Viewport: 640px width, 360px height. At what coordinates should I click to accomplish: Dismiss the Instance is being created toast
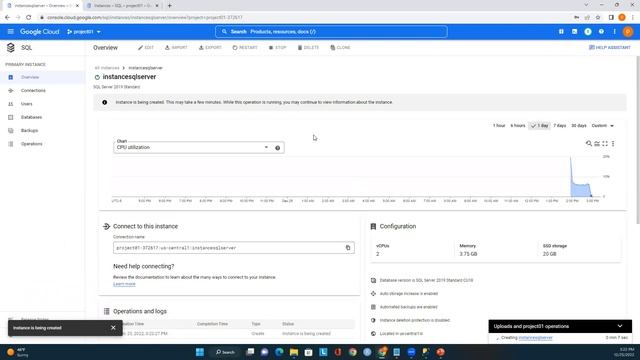point(113,328)
